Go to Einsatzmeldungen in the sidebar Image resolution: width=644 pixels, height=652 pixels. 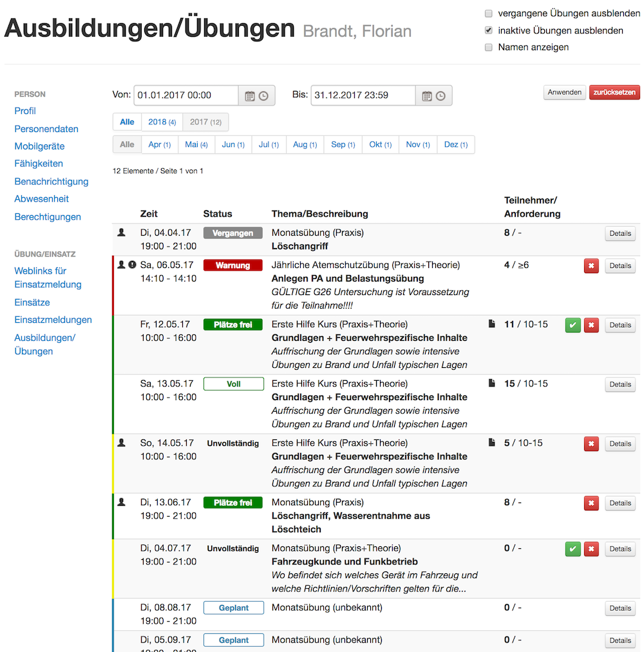53,320
